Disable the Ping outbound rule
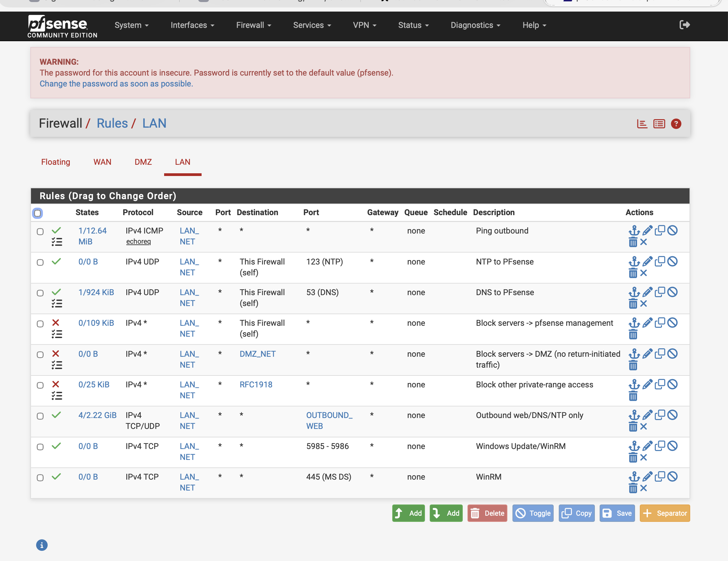Viewport: 728px width, 561px height. tap(672, 231)
